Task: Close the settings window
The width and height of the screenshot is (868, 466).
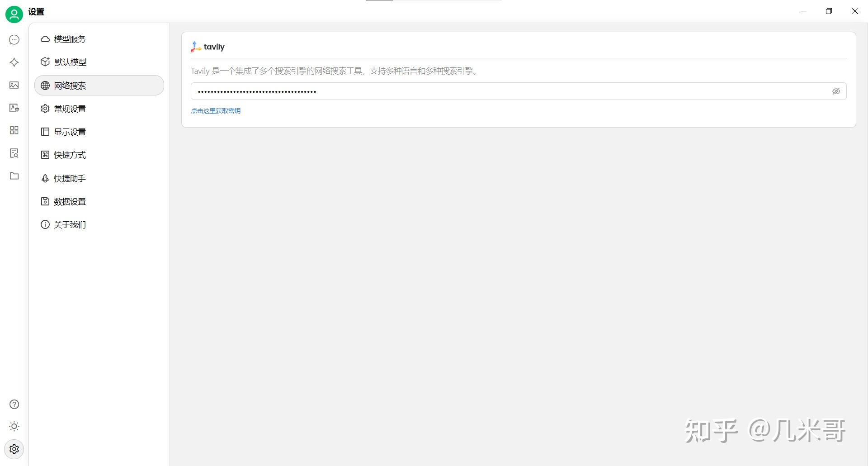Action: tap(854, 11)
